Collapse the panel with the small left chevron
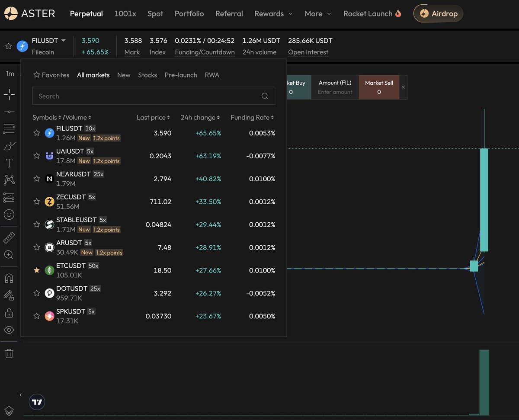This screenshot has width=519, height=420. (21, 395)
